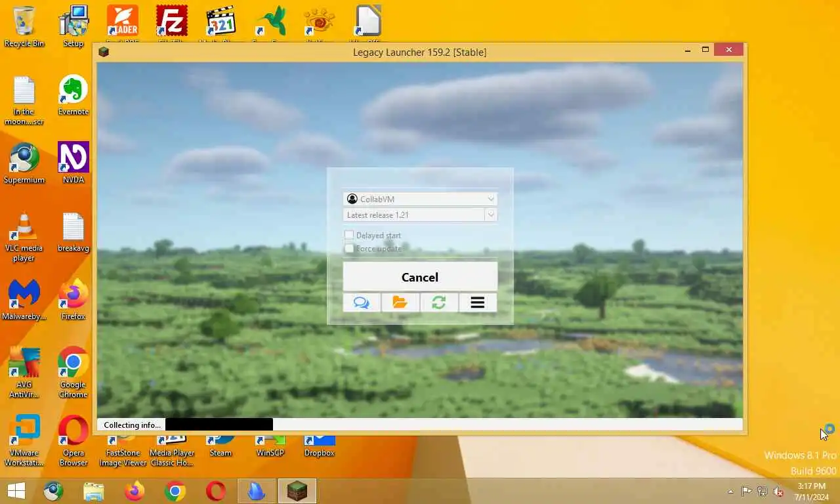Viewport: 840px width, 504px height.
Task: Toggle the Delayed start checkbox
Action: coord(349,235)
